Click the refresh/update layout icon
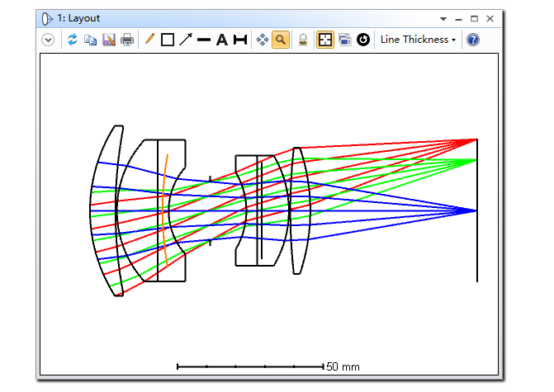The width and height of the screenshot is (554, 392). 73,40
